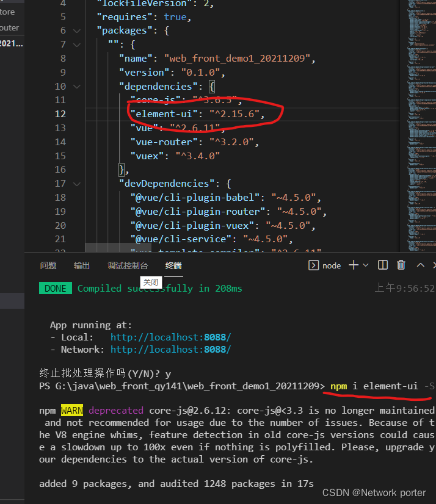Maximize panel with the upward chevron
436x504 pixels.
point(421,265)
